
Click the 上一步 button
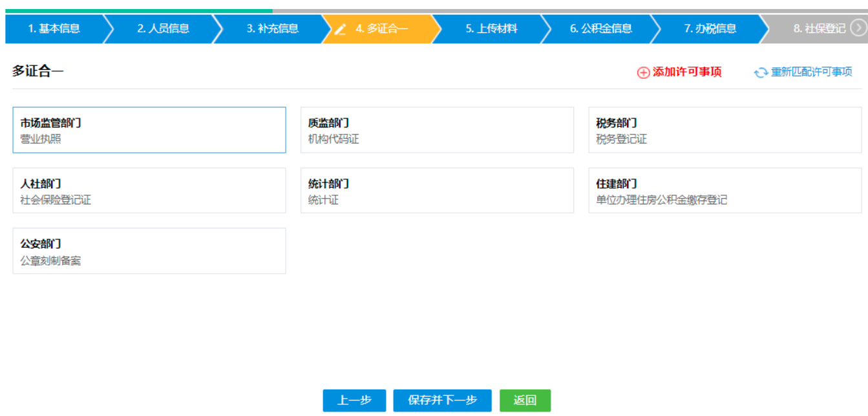[x=354, y=400]
